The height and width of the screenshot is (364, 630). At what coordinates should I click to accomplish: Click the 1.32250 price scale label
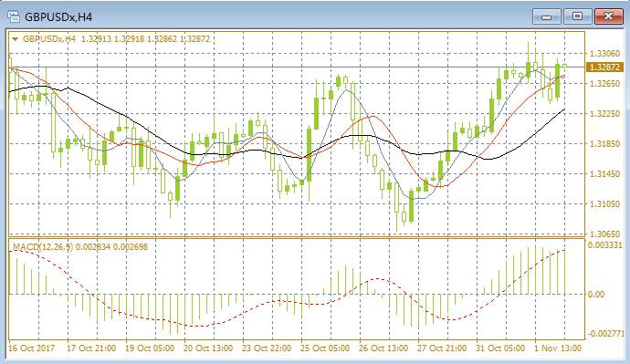604,113
